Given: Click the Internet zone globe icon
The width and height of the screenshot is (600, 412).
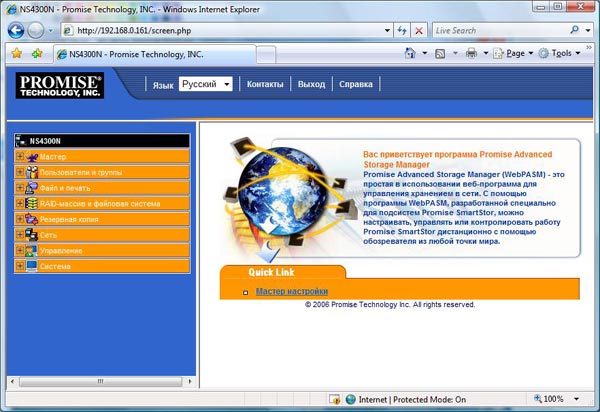Looking at the screenshot, I should point(351,399).
